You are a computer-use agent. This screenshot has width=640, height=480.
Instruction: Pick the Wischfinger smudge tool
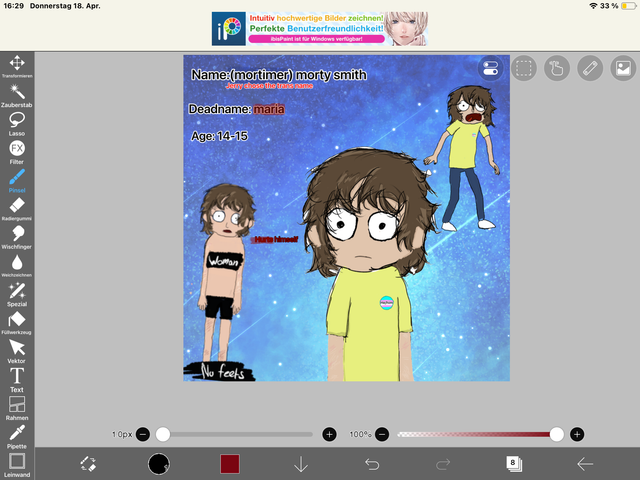(17, 238)
